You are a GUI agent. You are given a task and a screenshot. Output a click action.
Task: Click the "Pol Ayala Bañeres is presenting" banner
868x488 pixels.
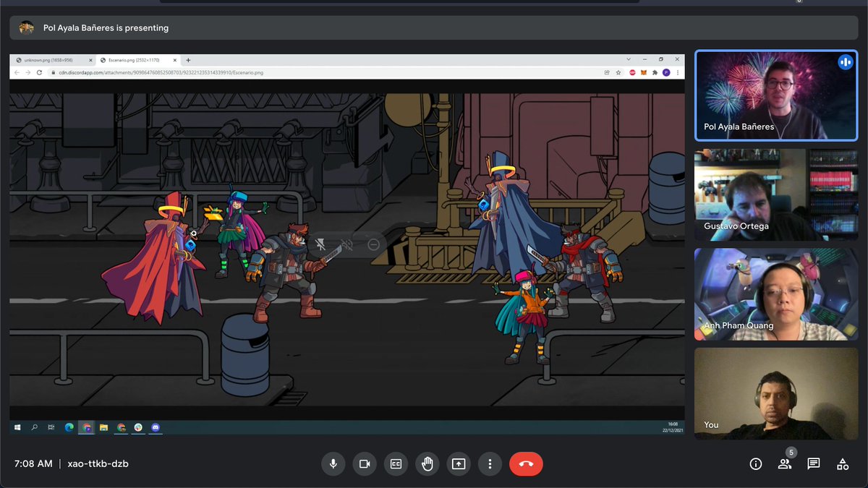coord(434,28)
